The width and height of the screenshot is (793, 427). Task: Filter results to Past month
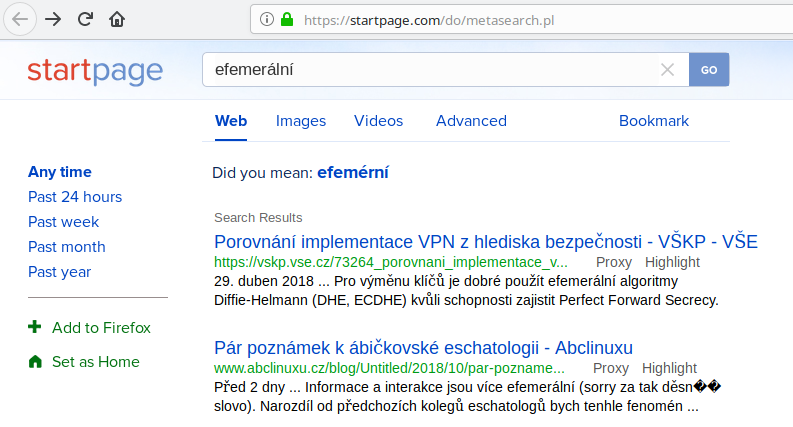[x=67, y=247]
